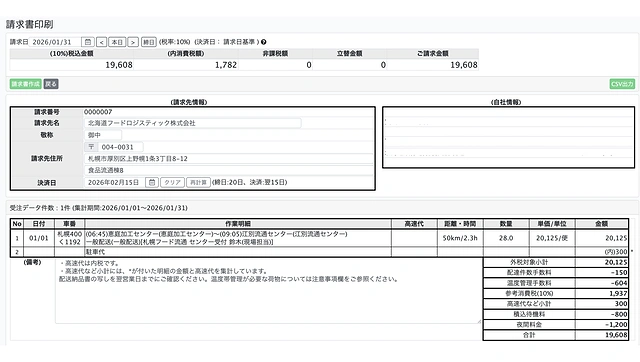Edit the 敬称 field containing 御中
Viewport: 640px width, 362px height.
coord(103,135)
